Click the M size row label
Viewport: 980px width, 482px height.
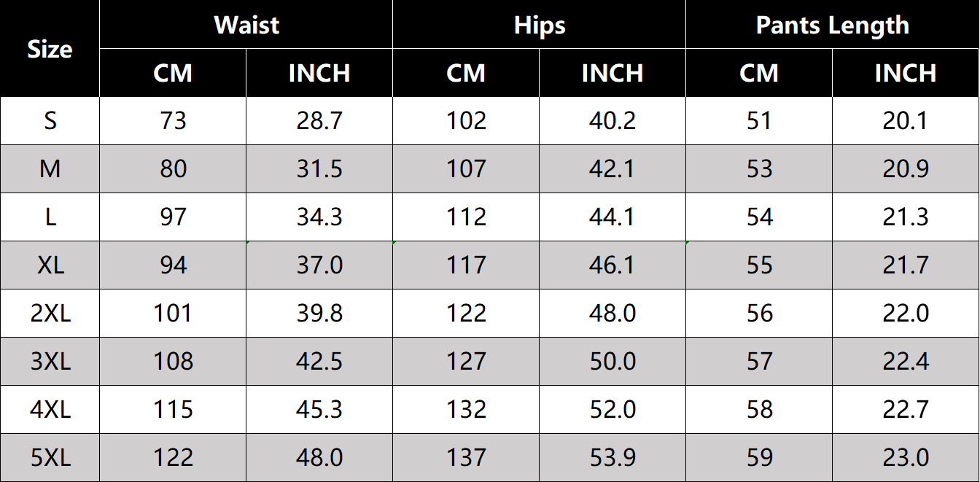[50, 169]
